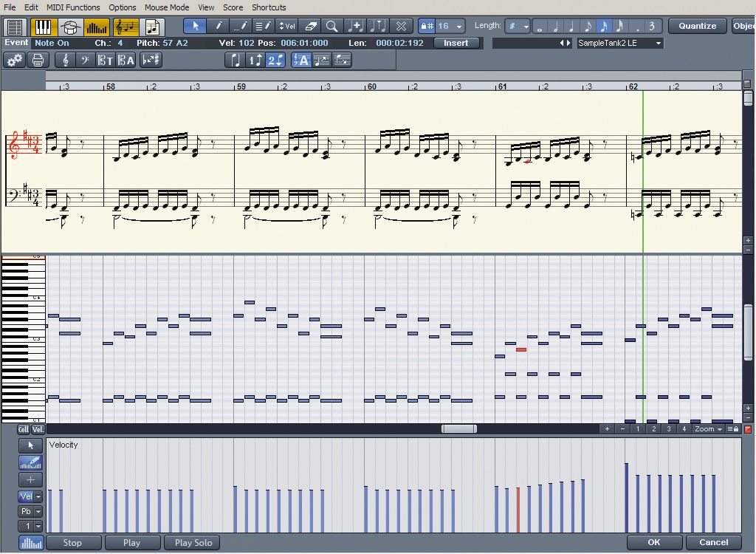756x554 pixels.
Task: Click the Pitch value 57 A2 field
Action: 175,43
